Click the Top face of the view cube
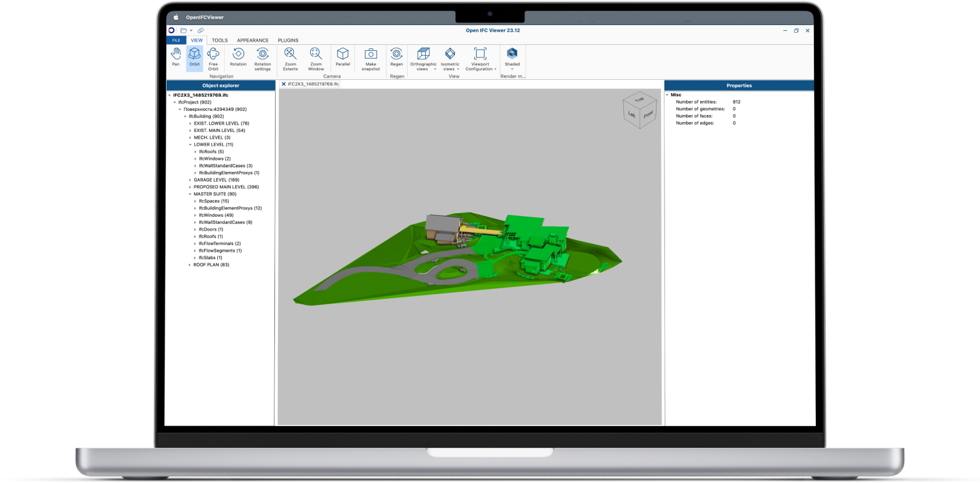 coord(640,99)
